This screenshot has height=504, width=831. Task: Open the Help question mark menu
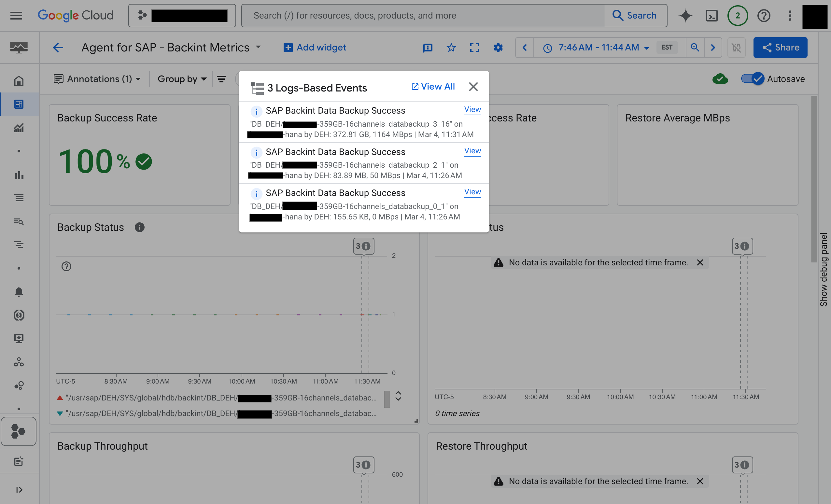pyautogui.click(x=764, y=16)
